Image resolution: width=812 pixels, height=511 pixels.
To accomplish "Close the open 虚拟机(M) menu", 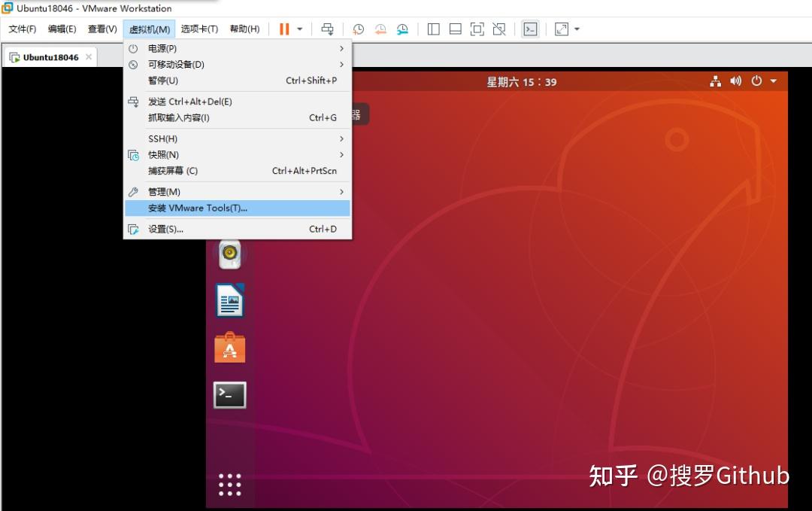I will coord(149,29).
